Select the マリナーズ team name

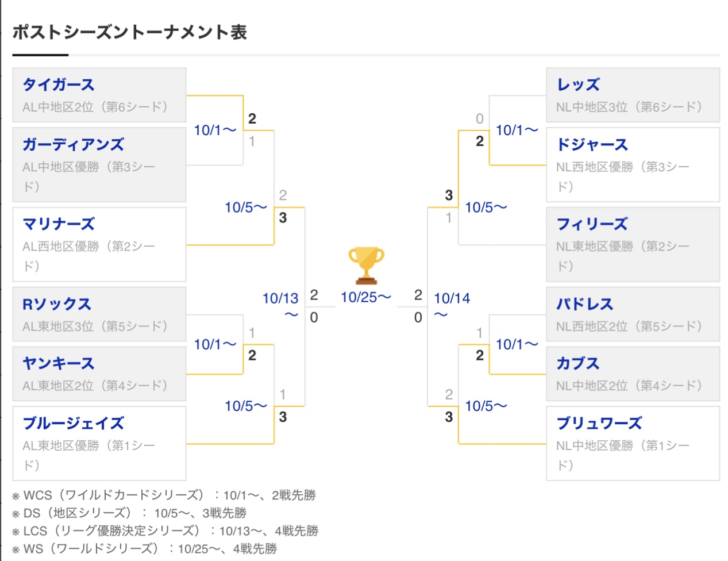tap(59, 224)
